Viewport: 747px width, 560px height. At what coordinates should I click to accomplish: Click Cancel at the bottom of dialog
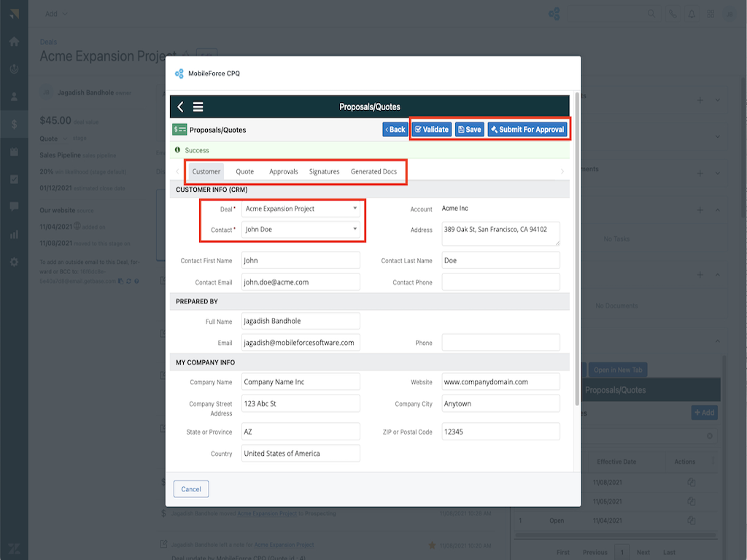pyautogui.click(x=191, y=489)
